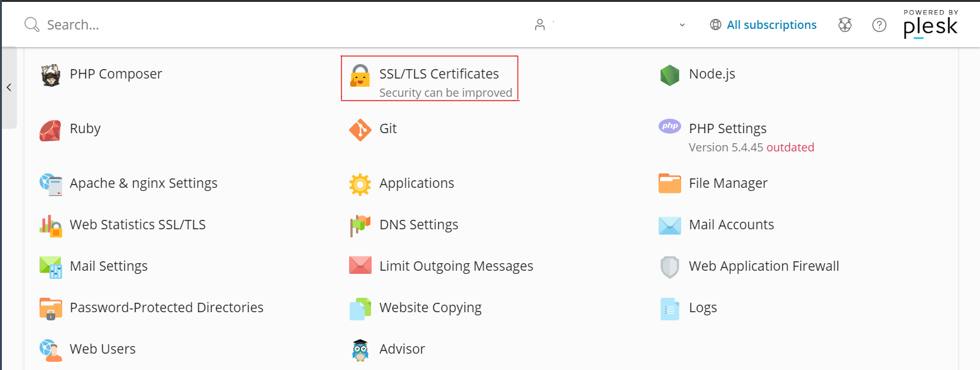Open the Mail Settings link
Screen dimensions: 980x370
coord(109,266)
